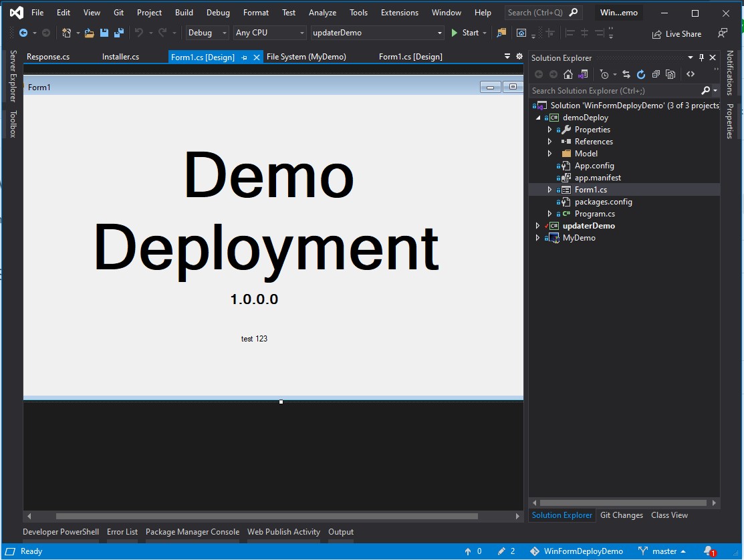Click the designer horizontal scrollbar thumb
This screenshot has width=744, height=560.
267,516
